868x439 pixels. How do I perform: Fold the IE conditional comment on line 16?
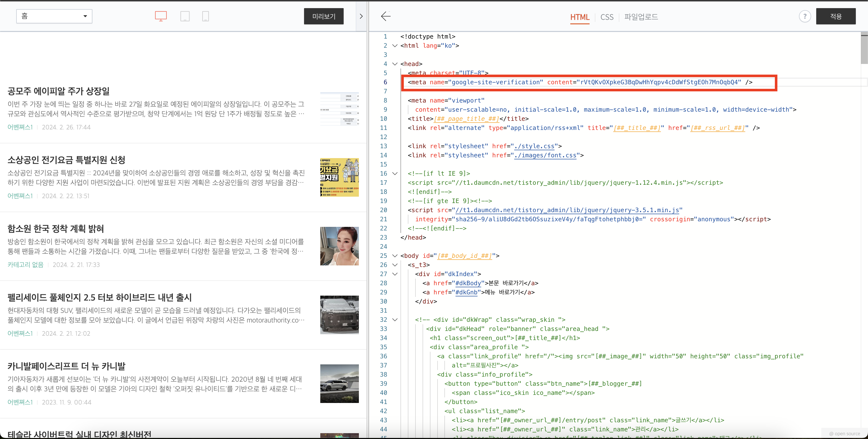(395, 174)
